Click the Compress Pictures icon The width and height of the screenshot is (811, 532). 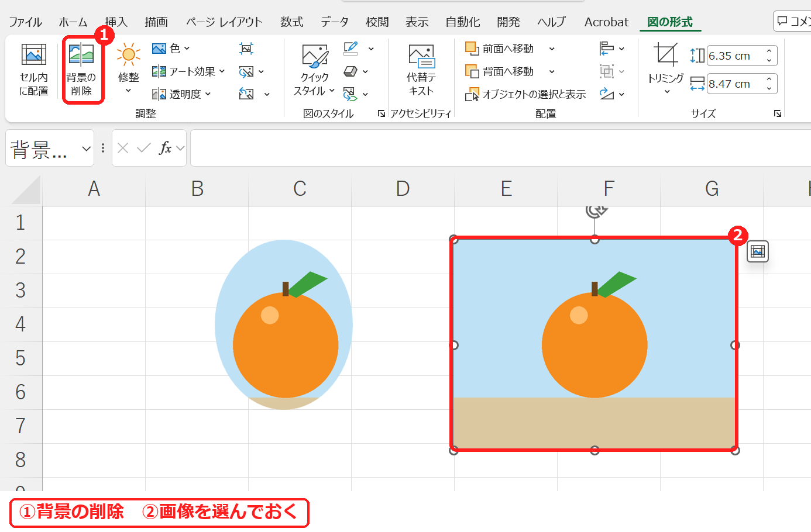pos(246,49)
